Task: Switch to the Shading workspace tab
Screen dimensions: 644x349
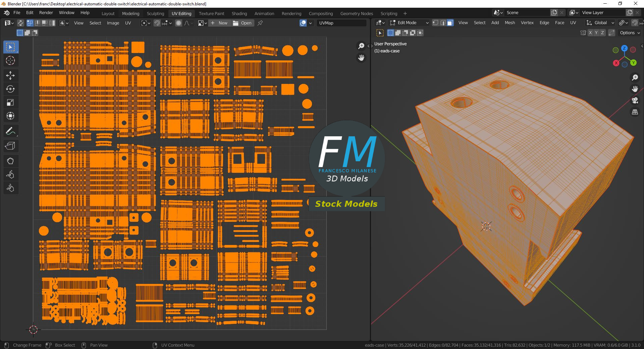Action: point(239,13)
